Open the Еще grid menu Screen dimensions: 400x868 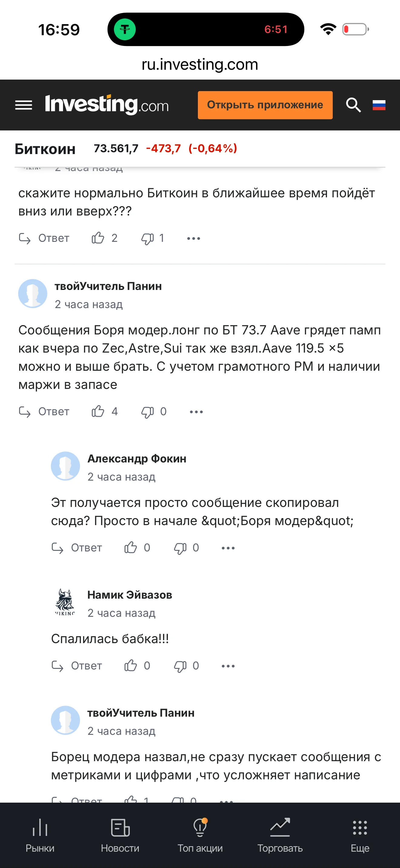point(360,835)
